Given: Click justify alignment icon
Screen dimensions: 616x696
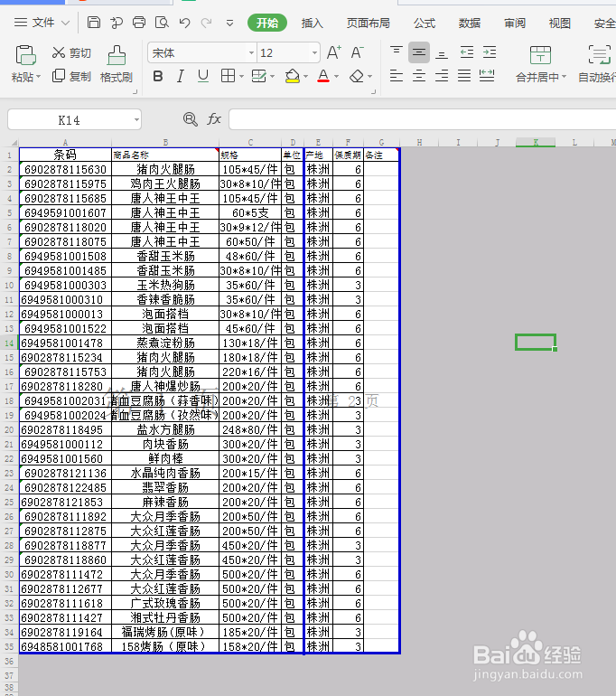Looking at the screenshot, I should (464, 76).
